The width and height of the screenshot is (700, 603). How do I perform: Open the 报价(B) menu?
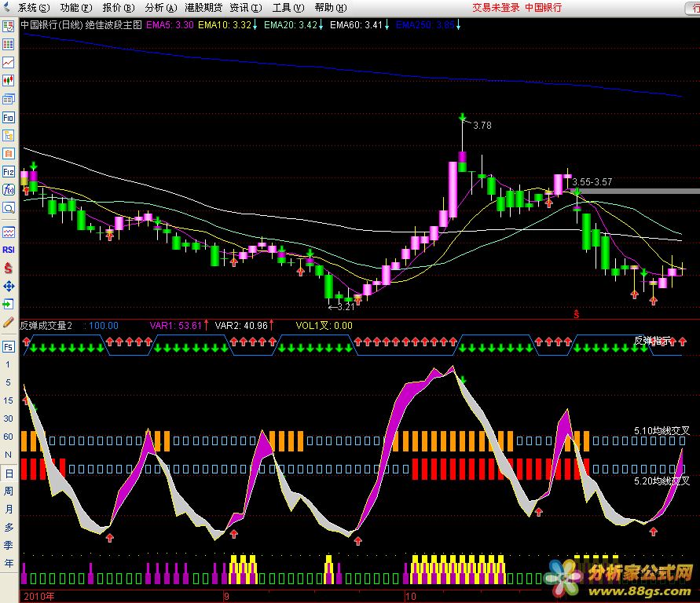click(x=119, y=8)
